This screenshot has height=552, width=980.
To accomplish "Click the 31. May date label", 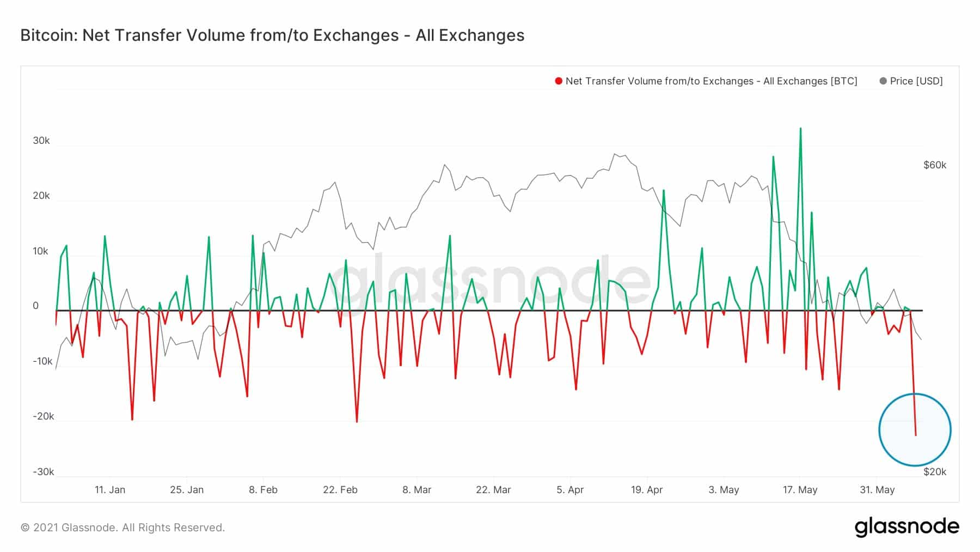I will (877, 490).
